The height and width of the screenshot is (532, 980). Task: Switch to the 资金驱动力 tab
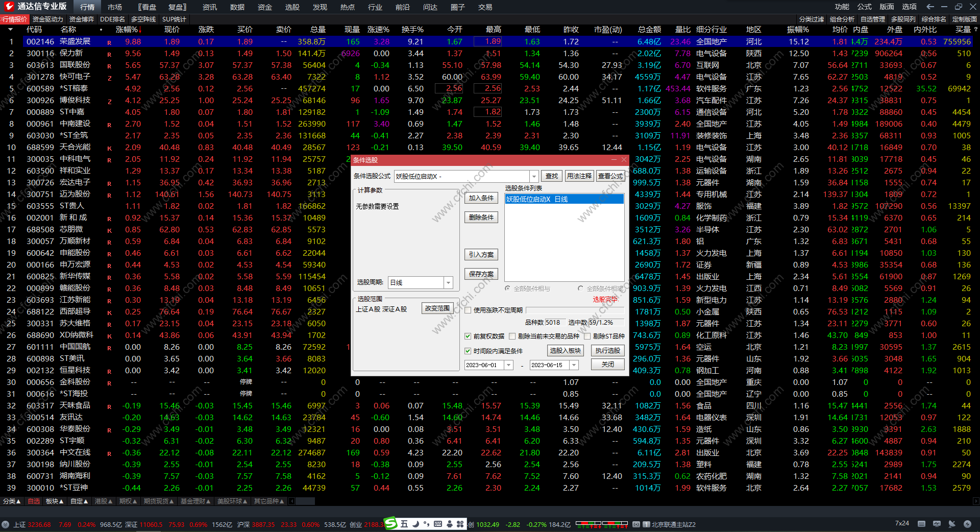[48, 19]
